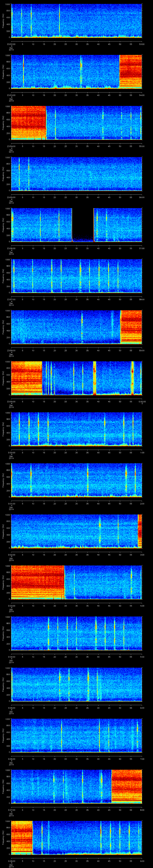
Task: Click red noise block ending the 0:07:00 spectrogram
Action: 126,785
